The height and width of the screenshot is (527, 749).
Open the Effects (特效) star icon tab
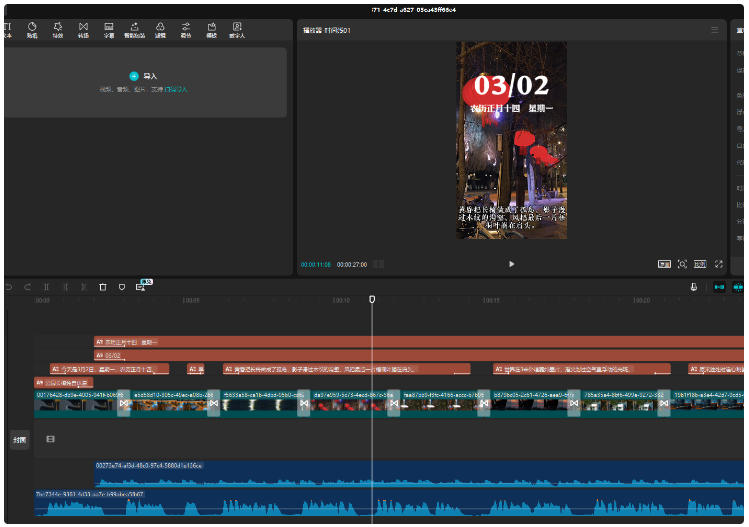57,29
